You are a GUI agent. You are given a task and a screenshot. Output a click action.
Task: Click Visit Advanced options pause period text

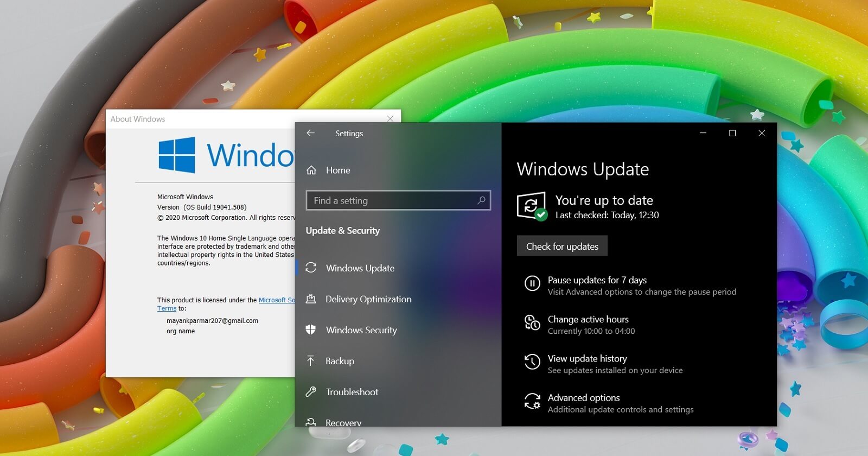click(642, 292)
